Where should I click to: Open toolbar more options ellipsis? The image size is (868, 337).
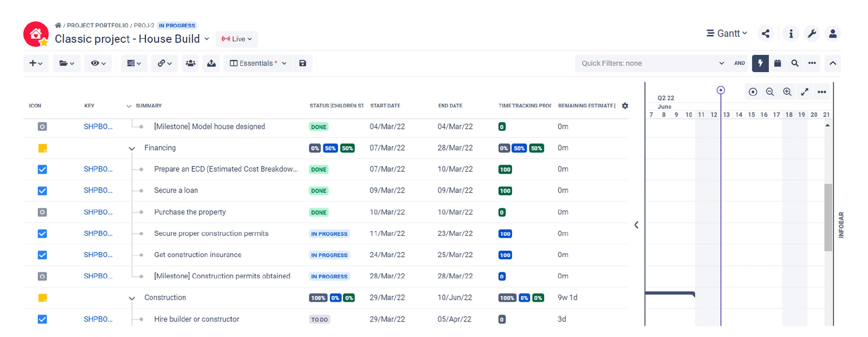(x=812, y=63)
